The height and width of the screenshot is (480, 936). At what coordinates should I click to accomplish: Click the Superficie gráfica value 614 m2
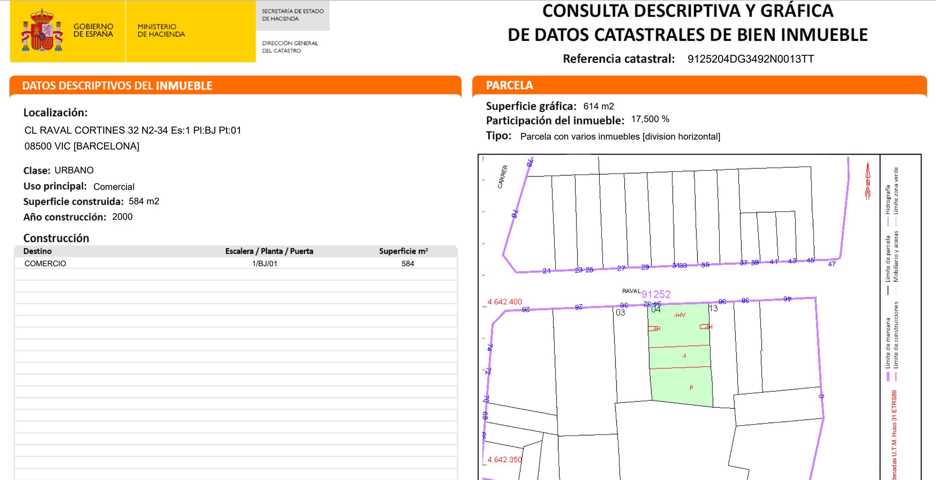(x=598, y=105)
